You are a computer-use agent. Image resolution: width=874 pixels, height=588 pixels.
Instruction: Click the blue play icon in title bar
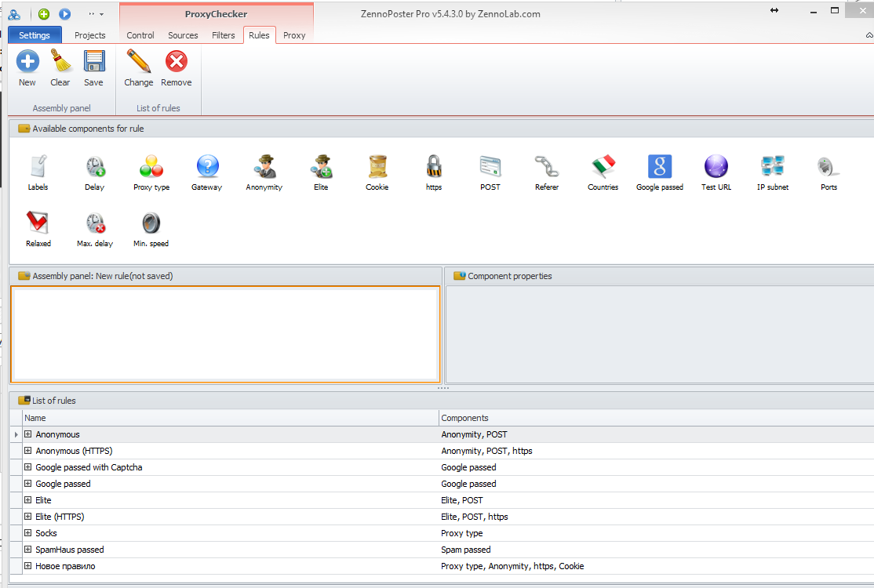[x=65, y=14]
